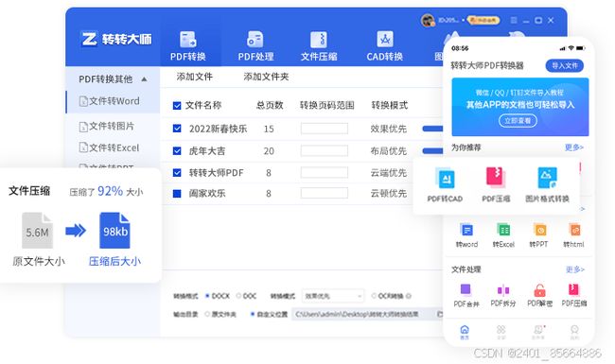This screenshot has height=364, width=615.
Task: Tap PDF转CAD icon in mobile app
Action: click(x=445, y=178)
